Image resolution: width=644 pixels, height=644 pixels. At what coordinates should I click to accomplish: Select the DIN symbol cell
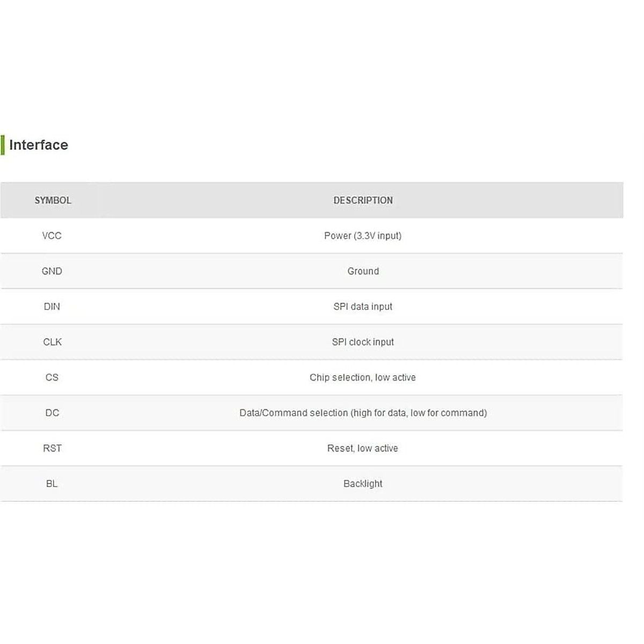[52, 306]
